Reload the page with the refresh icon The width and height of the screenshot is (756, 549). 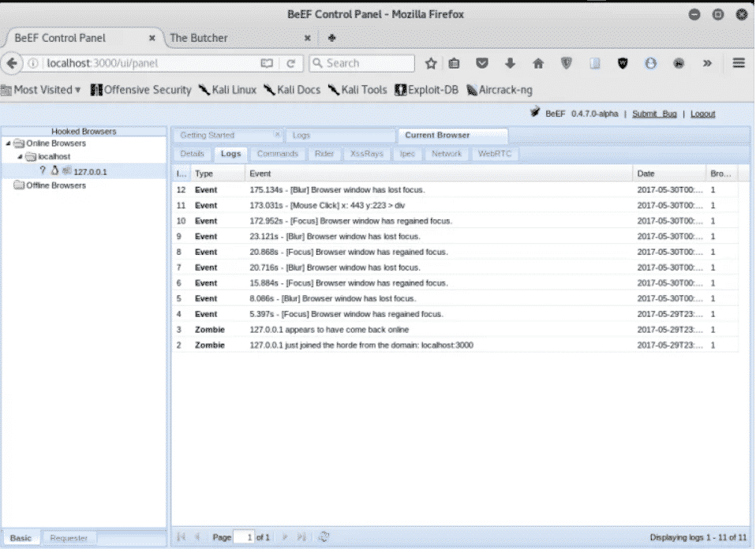pyautogui.click(x=290, y=64)
